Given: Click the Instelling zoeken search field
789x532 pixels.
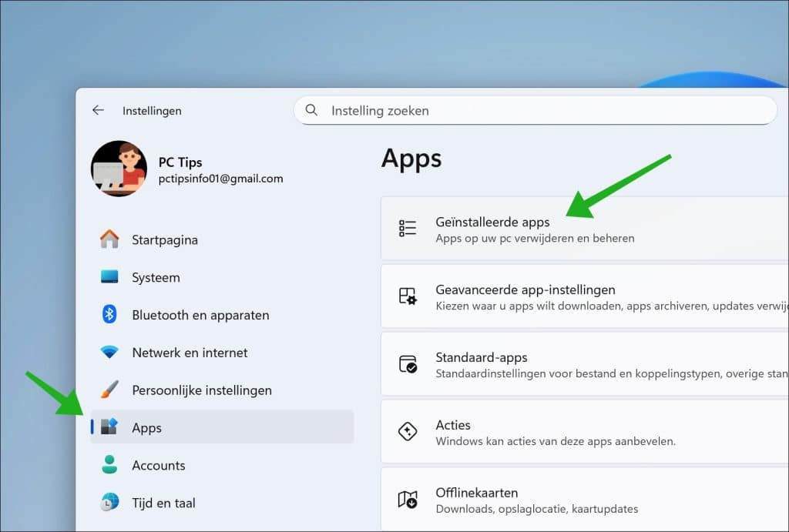Looking at the screenshot, I should 539,110.
